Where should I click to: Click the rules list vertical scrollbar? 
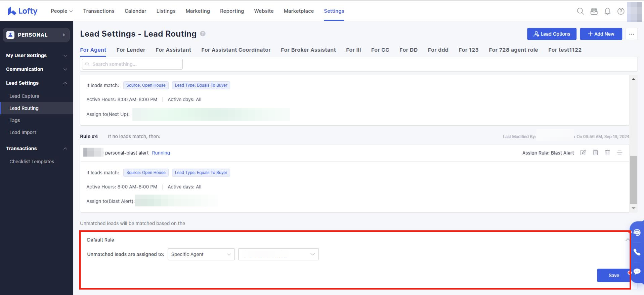click(x=633, y=180)
